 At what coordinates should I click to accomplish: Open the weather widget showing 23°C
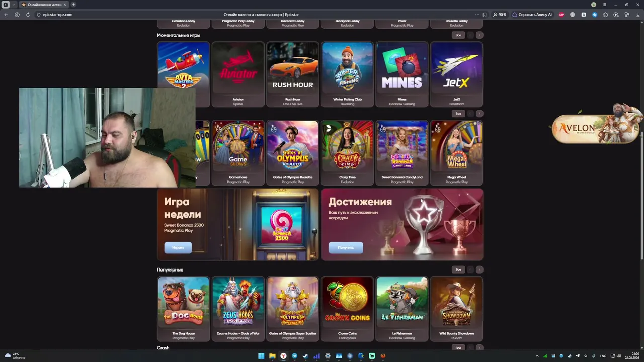(x=15, y=356)
